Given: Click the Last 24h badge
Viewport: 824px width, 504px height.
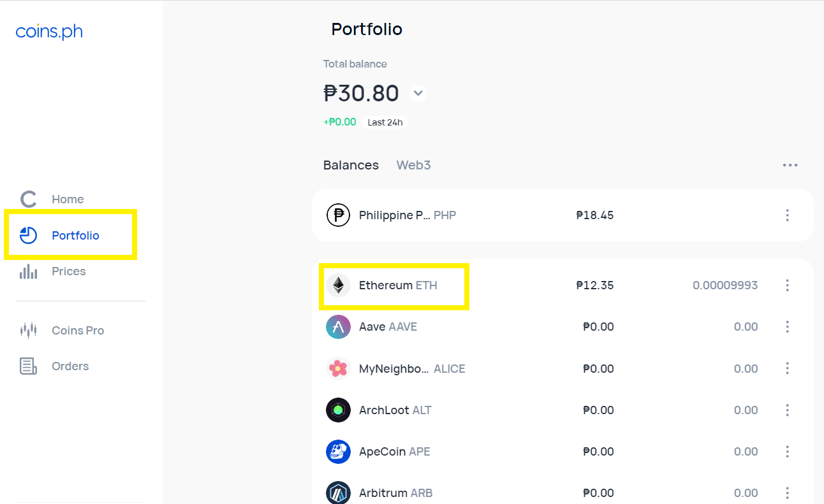Looking at the screenshot, I should click(385, 122).
